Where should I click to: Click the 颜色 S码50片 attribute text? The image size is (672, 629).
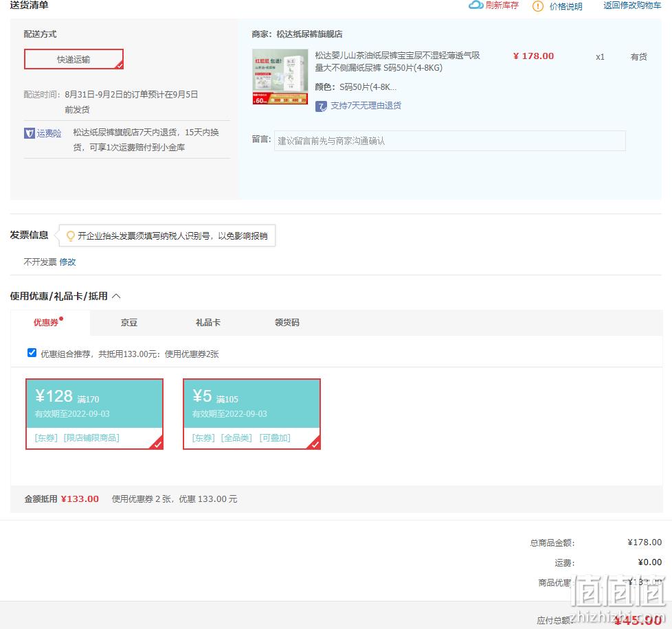pos(356,87)
